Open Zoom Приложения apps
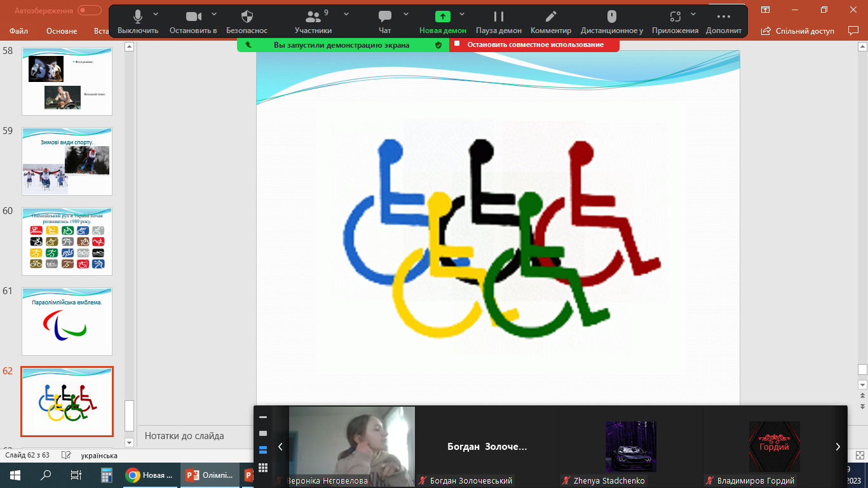Viewport: 868px width, 488px height. coord(675,22)
